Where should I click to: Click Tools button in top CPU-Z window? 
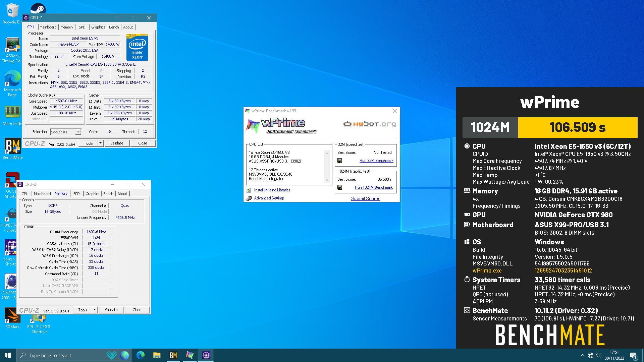tap(88, 143)
